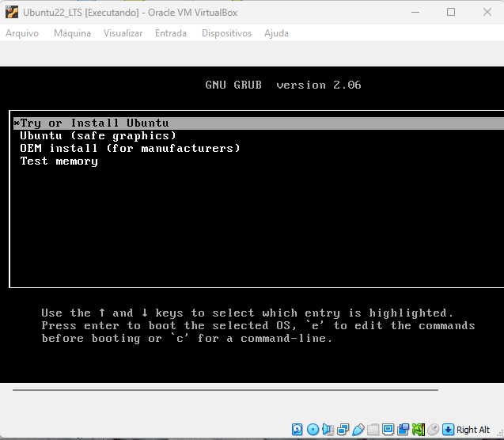The height and width of the screenshot is (440, 504).
Task: Click the hard disk activity indicator icon
Action: 297,430
